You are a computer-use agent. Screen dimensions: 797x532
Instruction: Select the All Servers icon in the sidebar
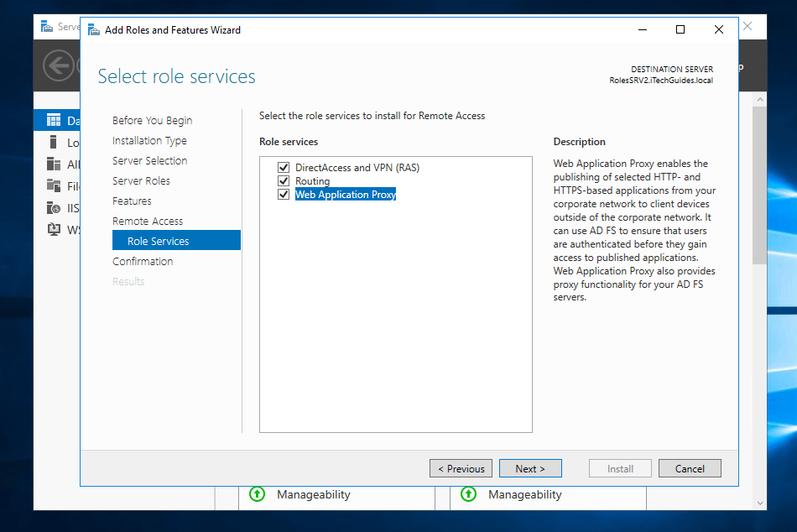coord(54,164)
